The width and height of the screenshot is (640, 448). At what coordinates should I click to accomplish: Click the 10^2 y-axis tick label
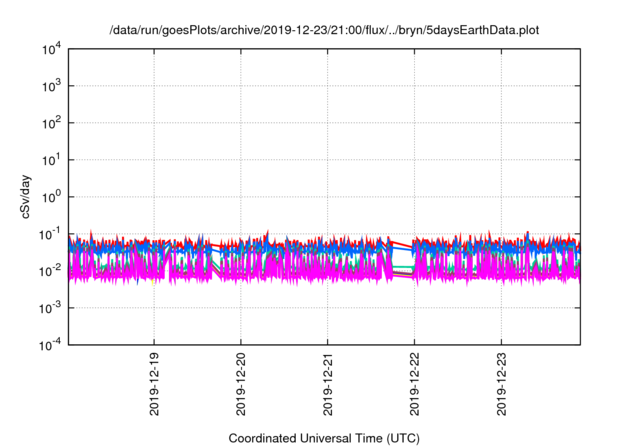coord(51,123)
